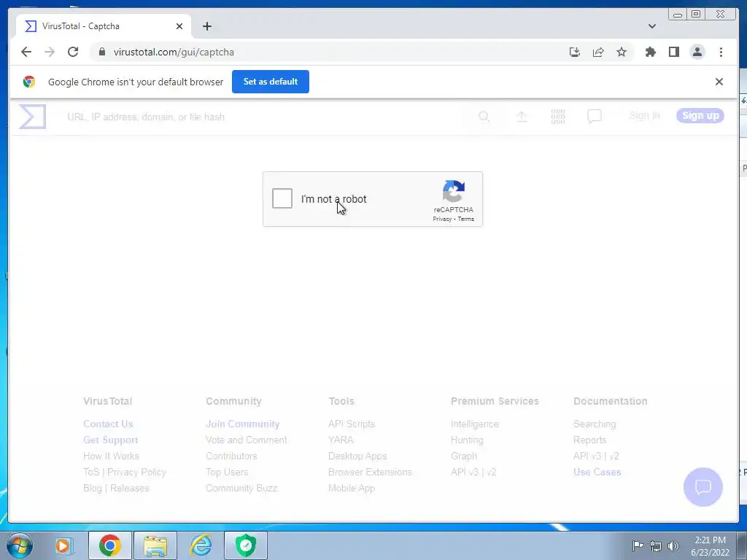Viewport: 747px width, 560px height.
Task: Click the upload file icon
Action: 522,116
